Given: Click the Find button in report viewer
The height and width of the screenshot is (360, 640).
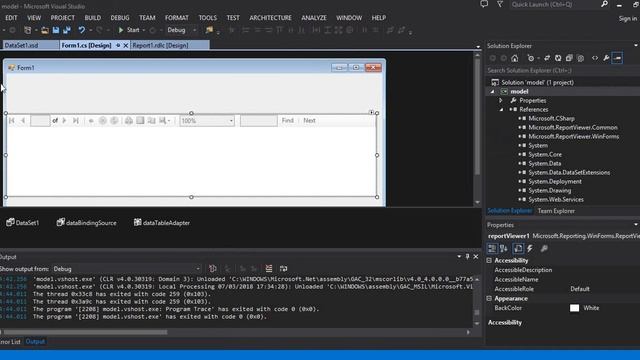Looking at the screenshot, I should (287, 121).
